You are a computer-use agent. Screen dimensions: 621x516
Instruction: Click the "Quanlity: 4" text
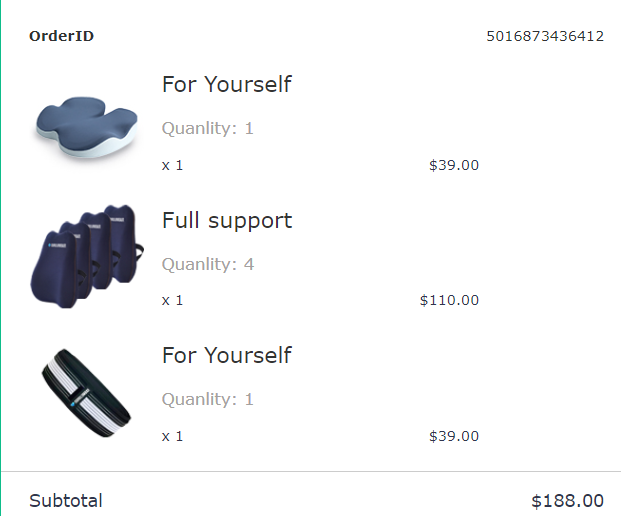click(x=207, y=264)
